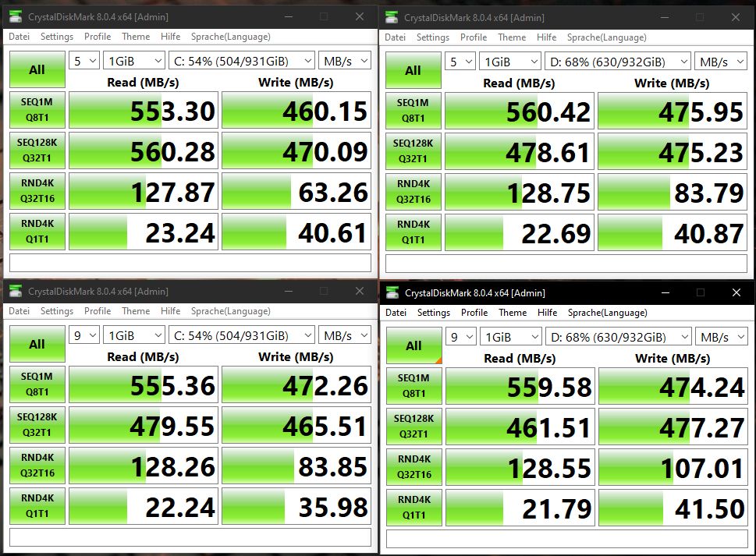This screenshot has height=556, width=756.
Task: Run SEQ128K Q32T1 test in 5-run C: window
Action: tap(37, 151)
